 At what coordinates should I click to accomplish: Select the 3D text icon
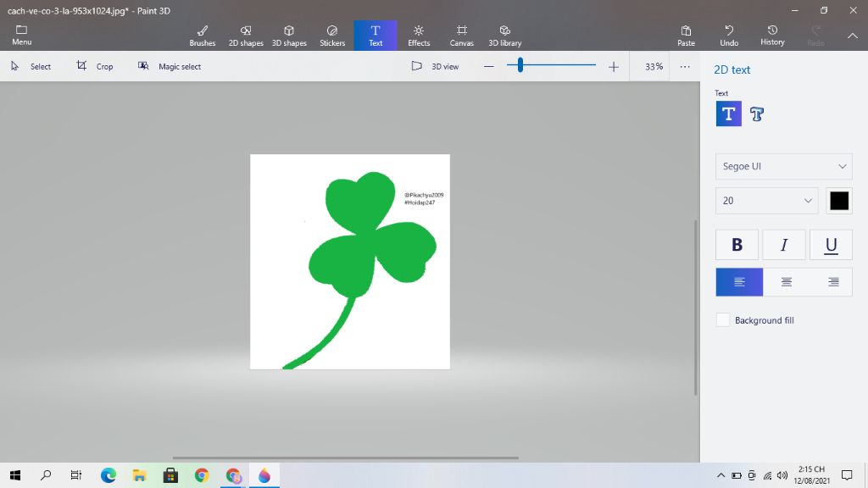tap(757, 114)
